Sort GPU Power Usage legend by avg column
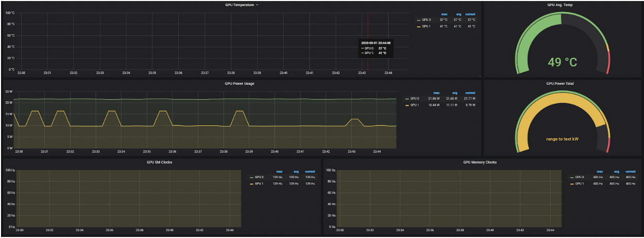The width and height of the screenshot is (644, 238). tap(455, 93)
